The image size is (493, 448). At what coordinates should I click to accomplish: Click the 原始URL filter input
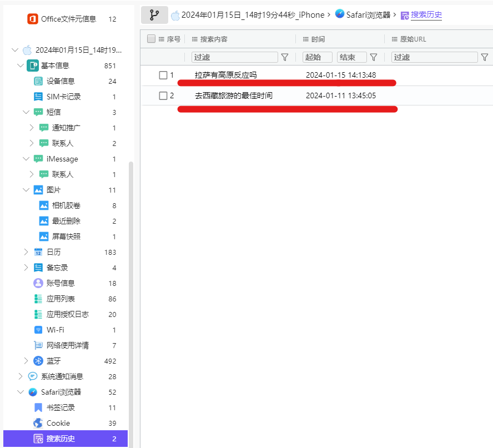point(435,57)
